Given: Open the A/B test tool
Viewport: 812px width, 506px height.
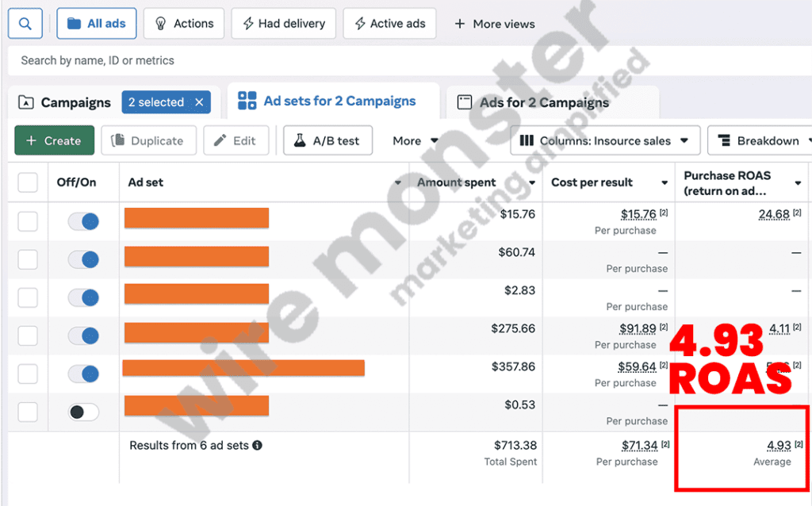Looking at the screenshot, I should (x=328, y=141).
